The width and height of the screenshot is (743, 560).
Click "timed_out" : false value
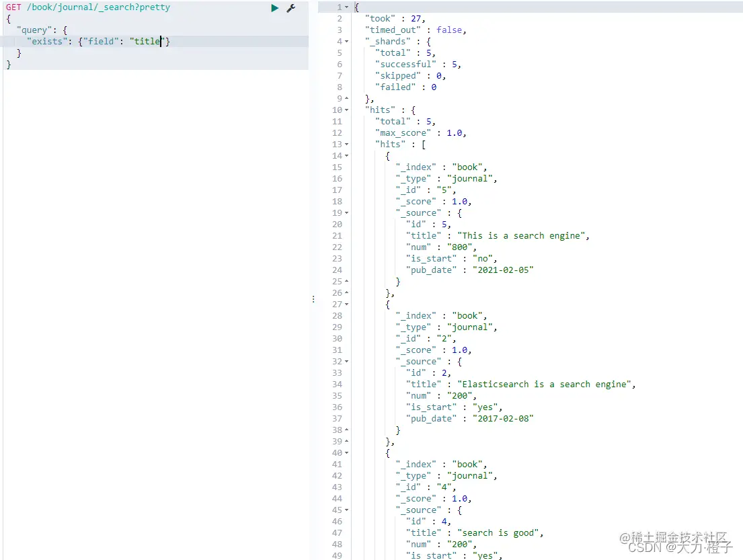click(x=448, y=30)
